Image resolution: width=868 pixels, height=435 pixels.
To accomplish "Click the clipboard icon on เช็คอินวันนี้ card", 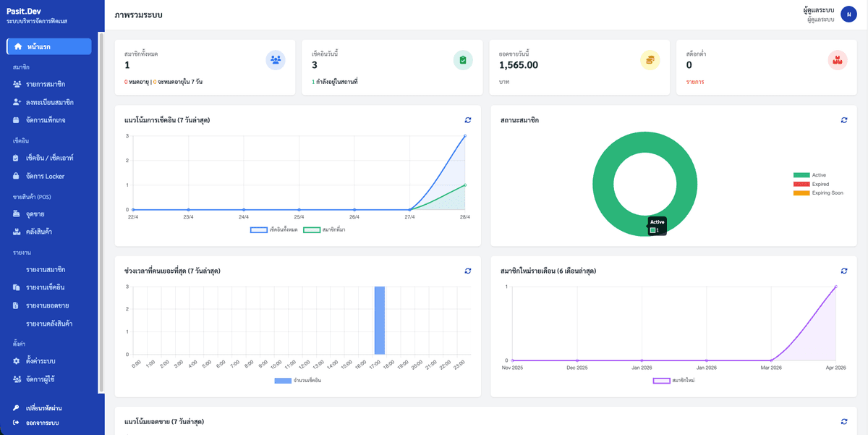I will [463, 60].
